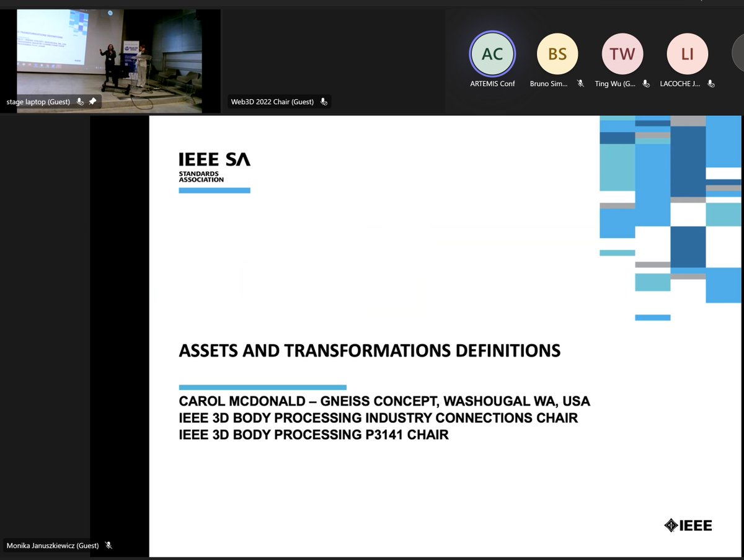
Task: Click the muted mic icon beside LACOCHE J...
Action: coord(711,84)
